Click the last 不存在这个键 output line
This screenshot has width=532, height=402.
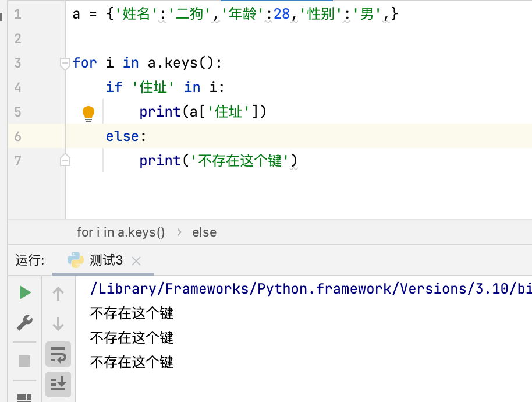coord(132,362)
